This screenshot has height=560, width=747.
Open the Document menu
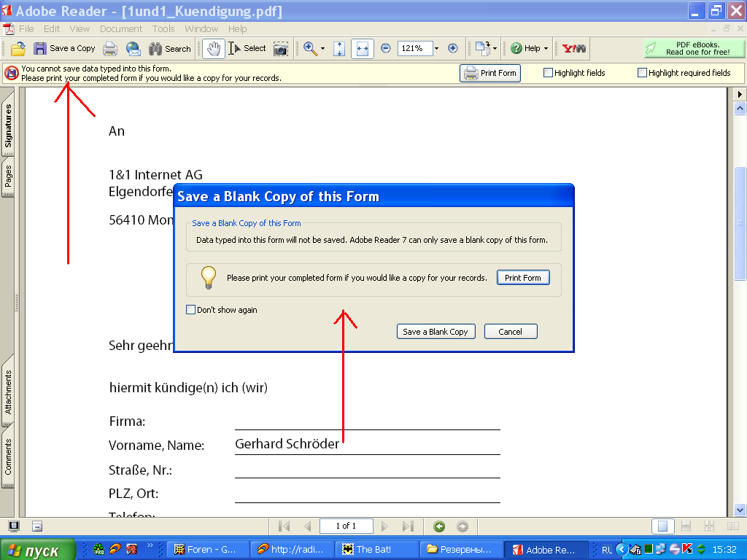tap(121, 28)
